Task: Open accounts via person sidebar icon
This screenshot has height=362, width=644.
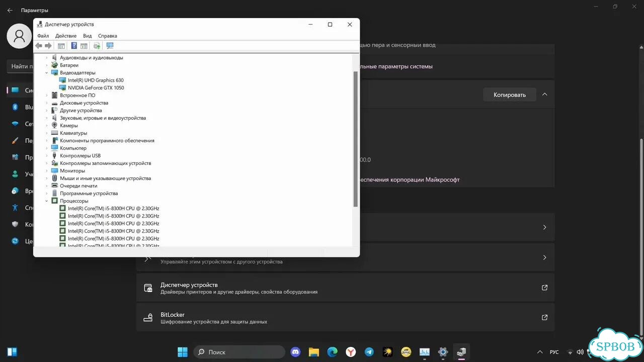Action: pos(15,174)
